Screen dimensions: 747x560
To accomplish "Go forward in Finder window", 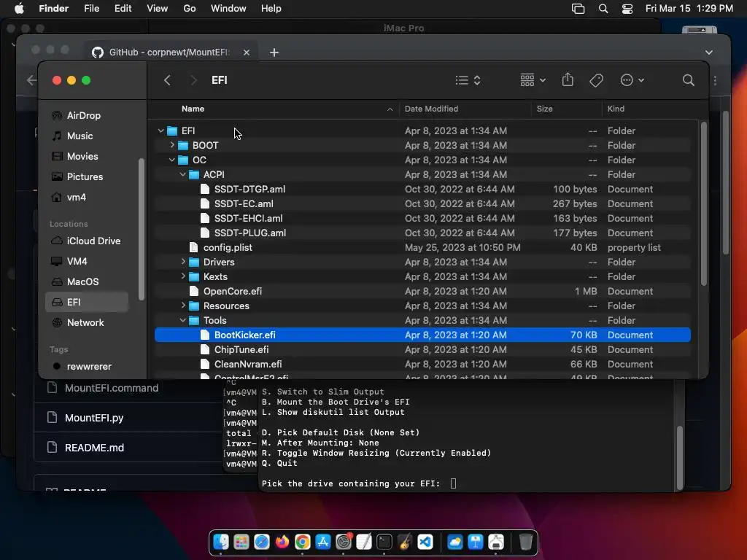I will pos(193,80).
